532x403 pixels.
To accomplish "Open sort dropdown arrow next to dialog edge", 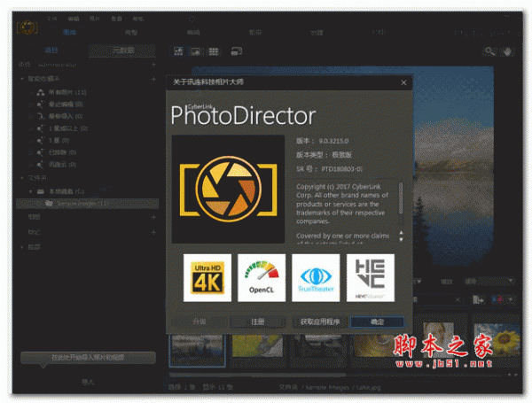I will pyautogui.click(x=418, y=281).
